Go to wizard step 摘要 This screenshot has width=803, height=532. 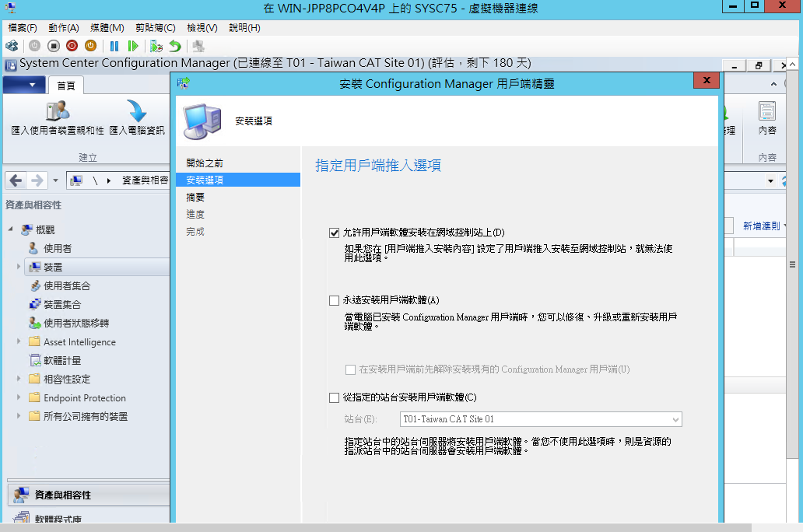coord(195,197)
